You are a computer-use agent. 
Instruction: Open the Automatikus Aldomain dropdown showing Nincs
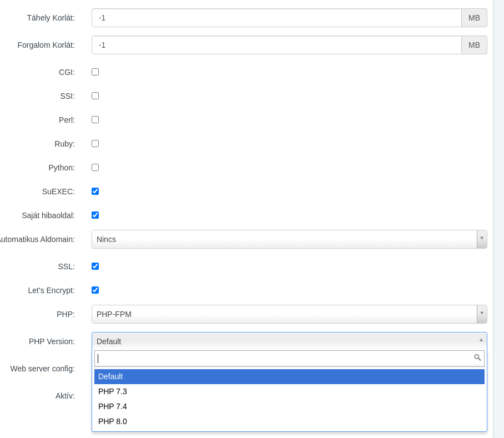tap(289, 239)
